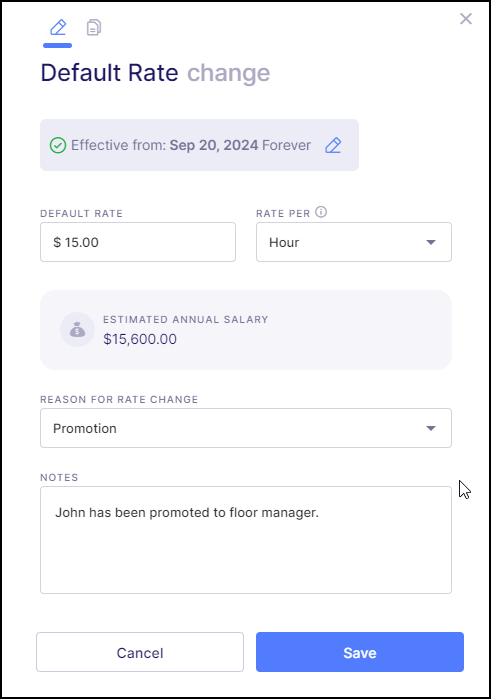This screenshot has width=491, height=699.
Task: Click the green checkmark effective status icon
Action: click(58, 145)
